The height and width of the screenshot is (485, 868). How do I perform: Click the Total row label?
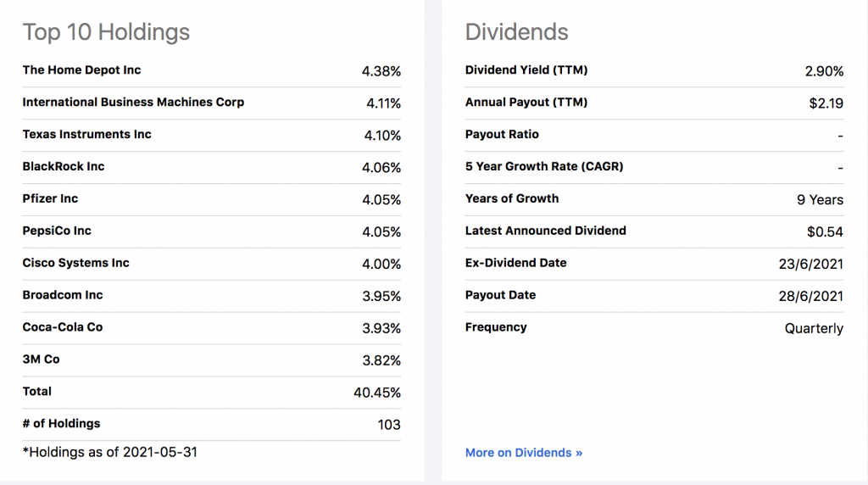tap(37, 392)
